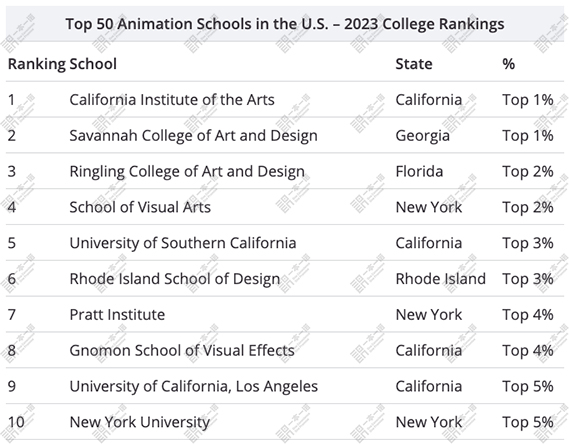Select Rhode Island School of Design
Image resolution: width=570 pixels, height=444 pixels.
point(175,279)
